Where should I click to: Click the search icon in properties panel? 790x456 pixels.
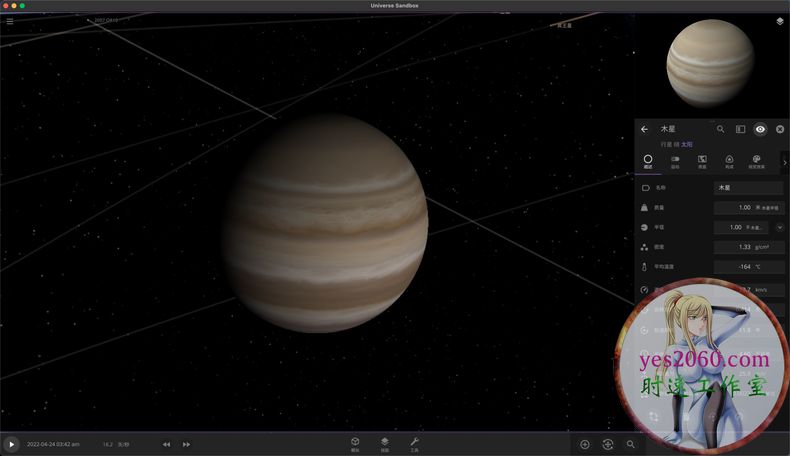[720, 129]
